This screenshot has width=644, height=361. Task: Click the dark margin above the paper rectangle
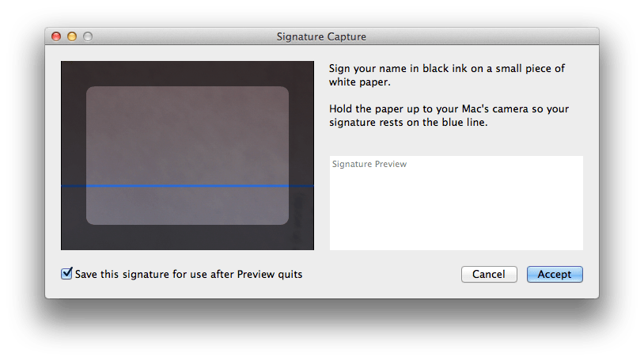[x=188, y=74]
